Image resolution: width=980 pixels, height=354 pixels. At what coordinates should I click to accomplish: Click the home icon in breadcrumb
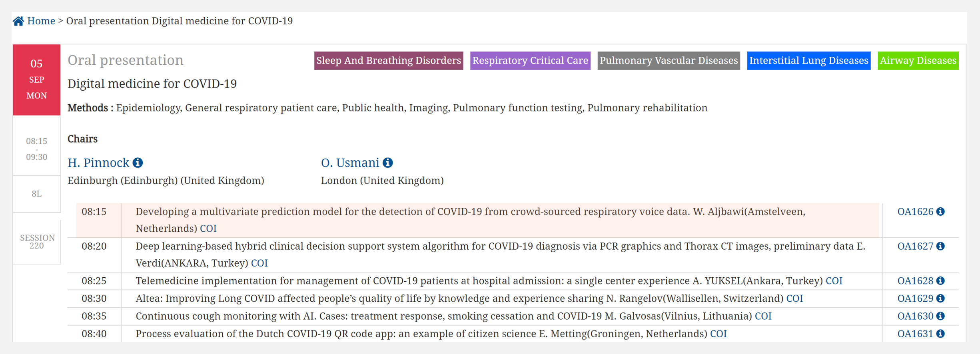(18, 21)
